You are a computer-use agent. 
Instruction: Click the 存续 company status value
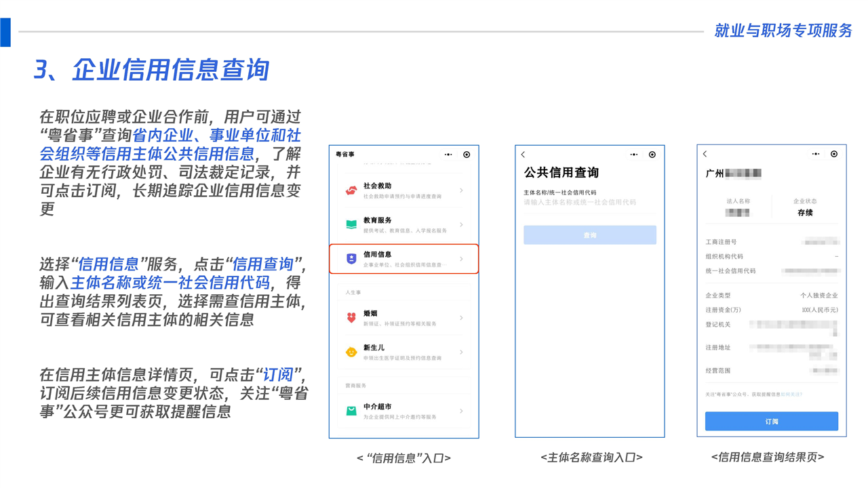tap(805, 212)
